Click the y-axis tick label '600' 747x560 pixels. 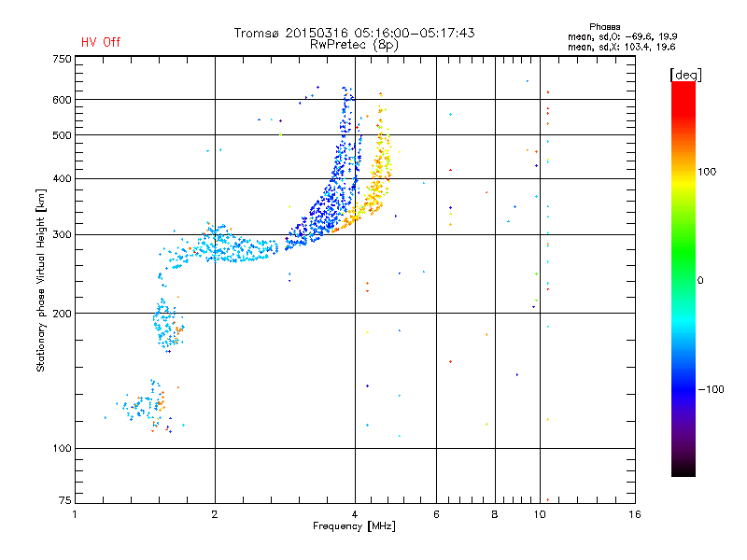(x=62, y=100)
